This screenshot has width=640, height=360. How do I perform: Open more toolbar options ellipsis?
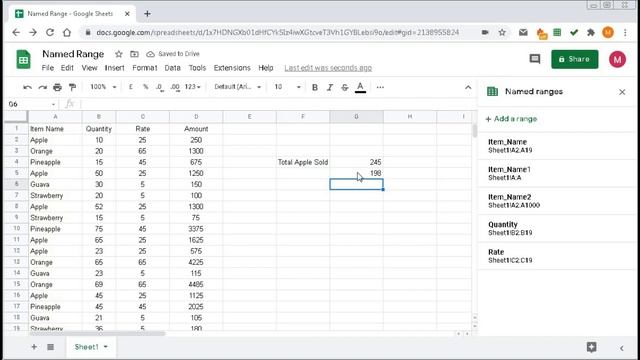click(380, 87)
